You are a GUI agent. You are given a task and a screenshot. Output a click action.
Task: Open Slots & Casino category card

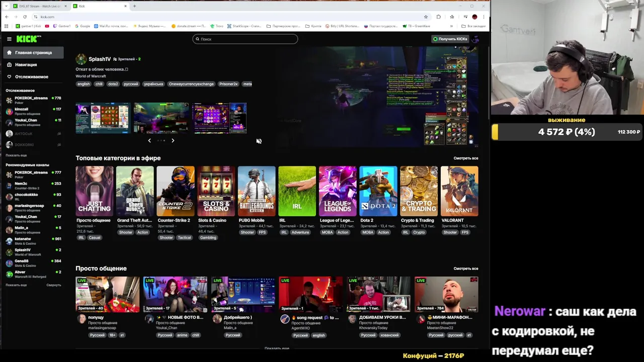(216, 192)
